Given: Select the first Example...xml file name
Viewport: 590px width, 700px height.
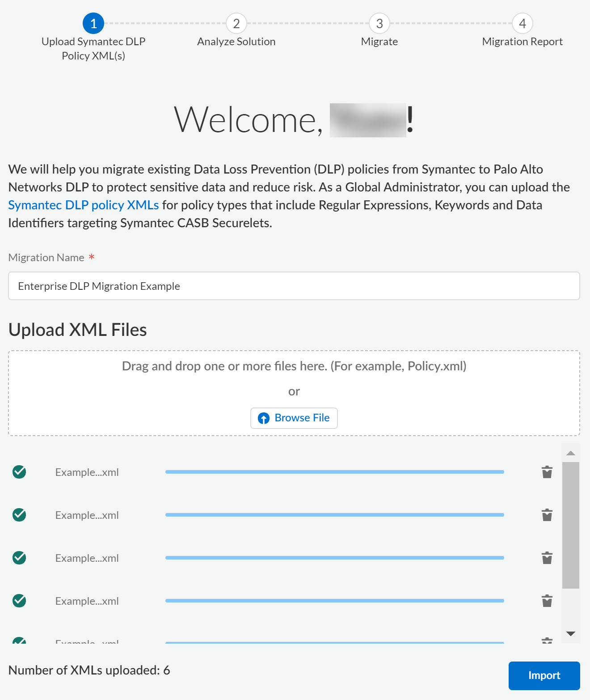Looking at the screenshot, I should click(87, 472).
